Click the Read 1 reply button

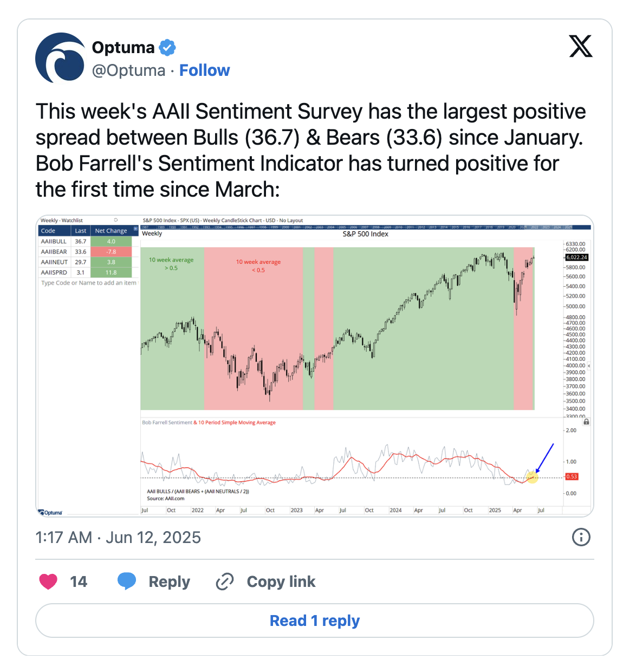(314, 621)
